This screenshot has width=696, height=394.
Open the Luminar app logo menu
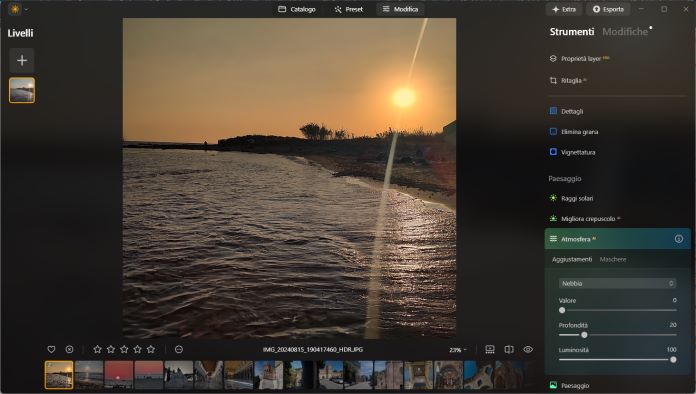15,9
